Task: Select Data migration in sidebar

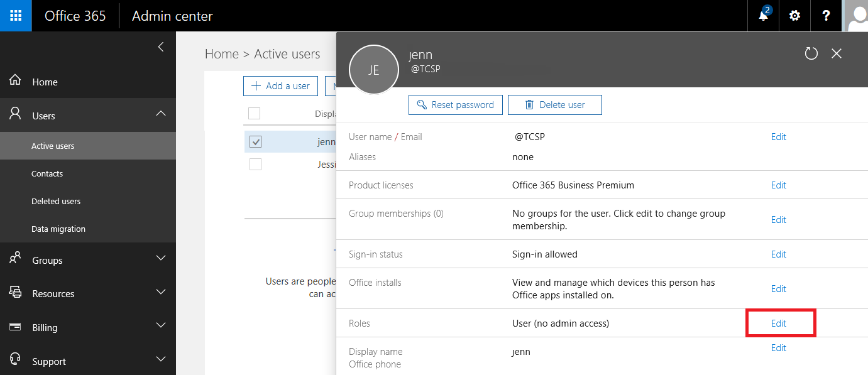Action: coord(58,229)
